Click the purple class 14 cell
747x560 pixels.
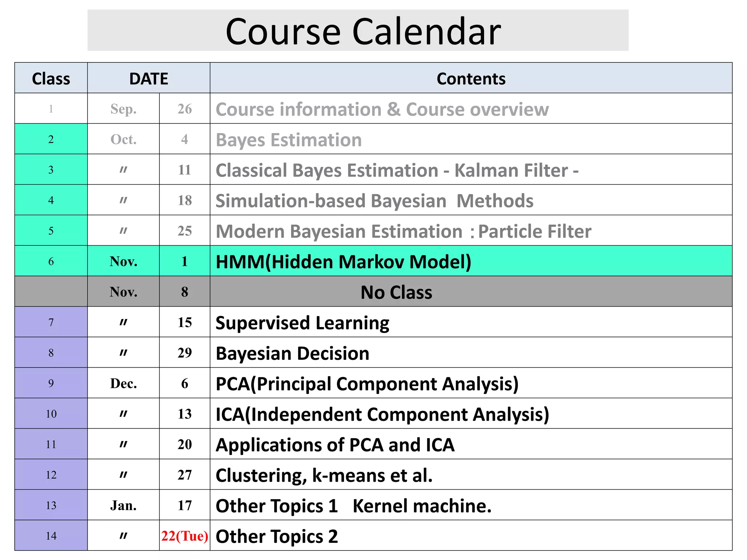51,536
